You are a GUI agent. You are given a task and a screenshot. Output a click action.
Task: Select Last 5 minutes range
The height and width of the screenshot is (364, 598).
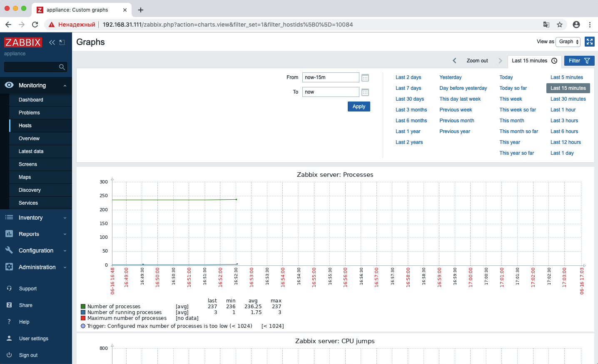567,77
